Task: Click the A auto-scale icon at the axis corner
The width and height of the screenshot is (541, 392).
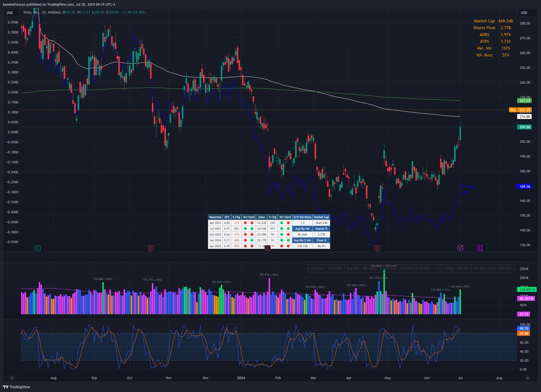Action: pos(527,378)
